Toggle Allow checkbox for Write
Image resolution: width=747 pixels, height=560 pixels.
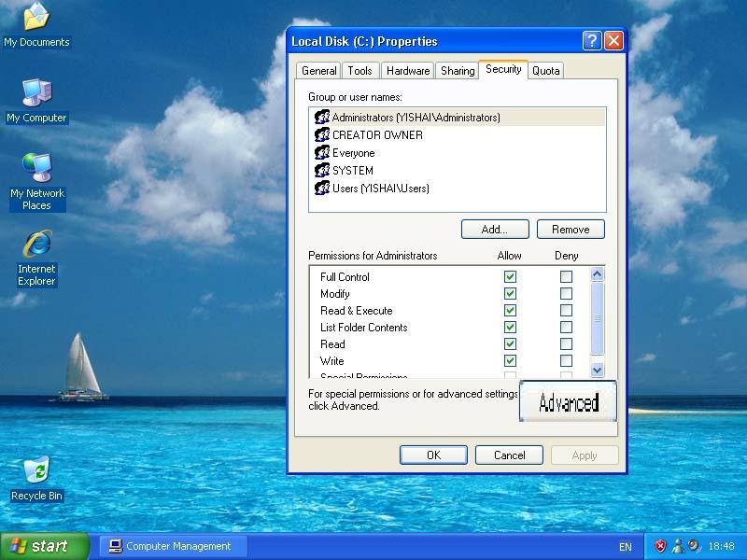[510, 361]
